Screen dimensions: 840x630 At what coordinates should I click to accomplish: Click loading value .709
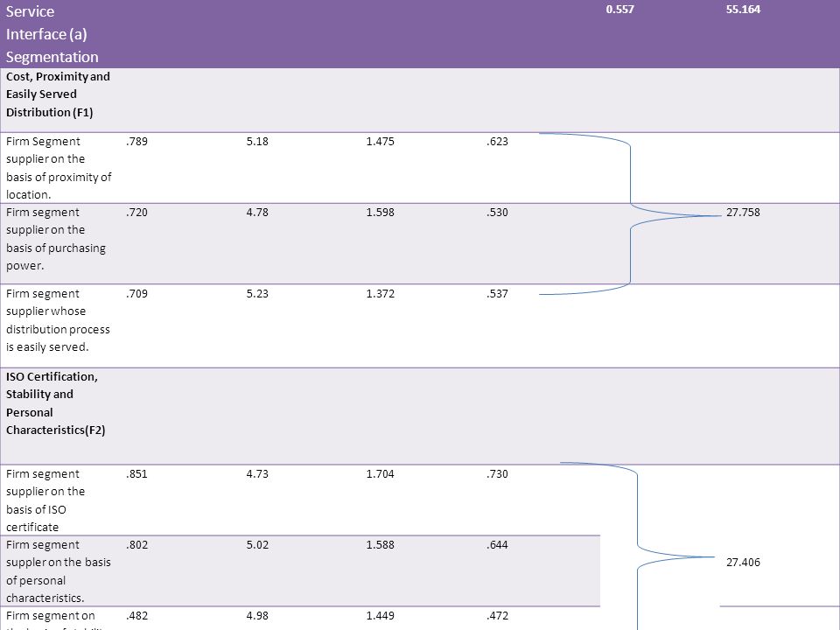(136, 294)
